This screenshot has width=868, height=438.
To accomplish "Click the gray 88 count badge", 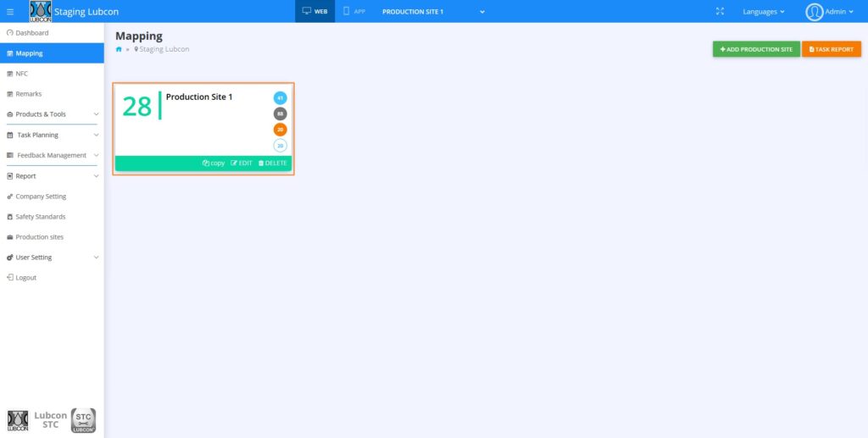I will (280, 114).
